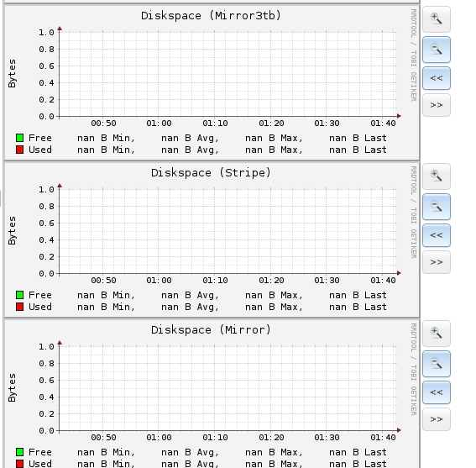Viewport: 476px width, 468px height.
Task: Click the red Used swatch in Mirror3tb legend
Action: 20,150
